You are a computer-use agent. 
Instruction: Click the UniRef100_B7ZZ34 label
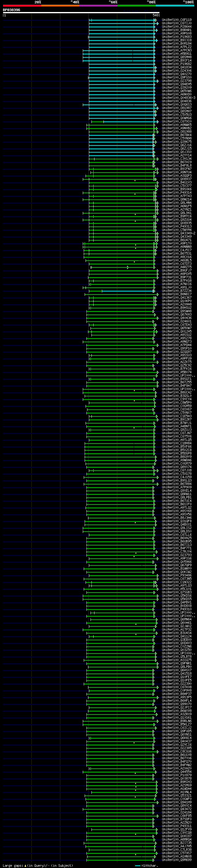pyautogui.click(x=177, y=291)
